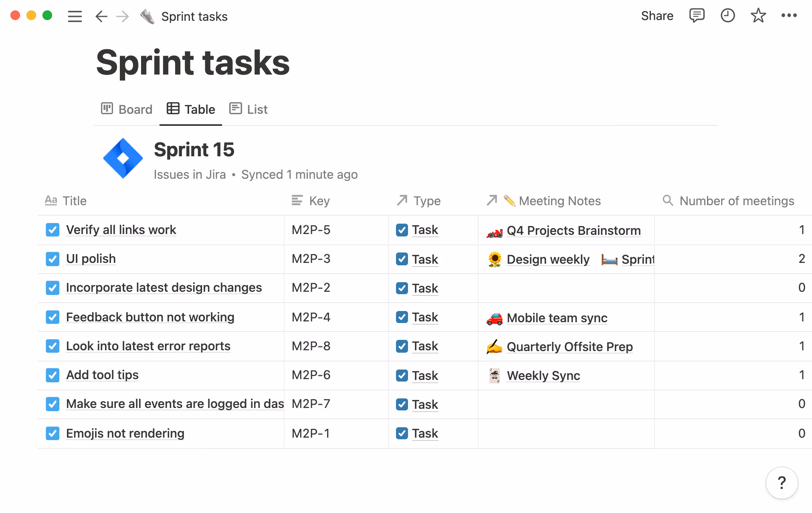Open page history via the clock icon
Viewport: 812px width, 513px height.
[x=727, y=16]
